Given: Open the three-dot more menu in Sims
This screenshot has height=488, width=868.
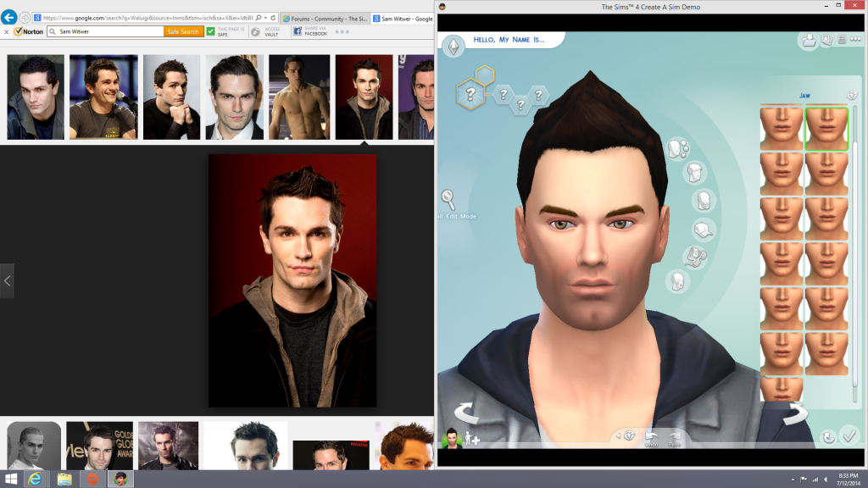Looking at the screenshot, I should pyautogui.click(x=855, y=39).
